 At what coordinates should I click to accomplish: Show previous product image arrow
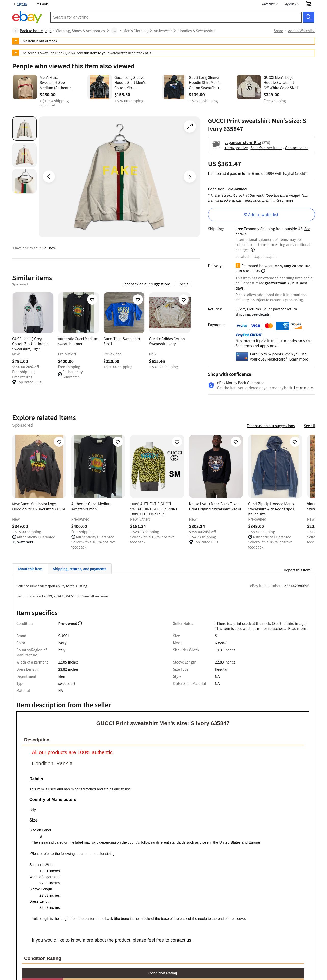[49, 177]
